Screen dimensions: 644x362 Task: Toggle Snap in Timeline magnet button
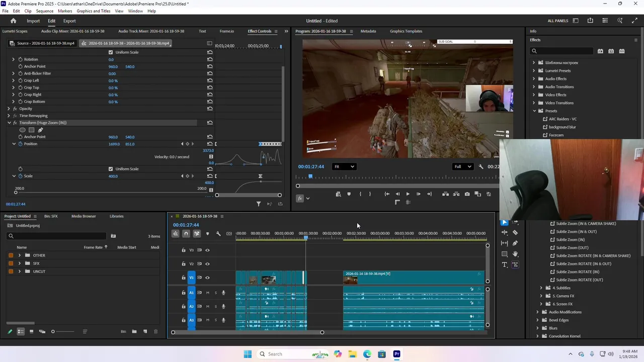[x=186, y=234]
